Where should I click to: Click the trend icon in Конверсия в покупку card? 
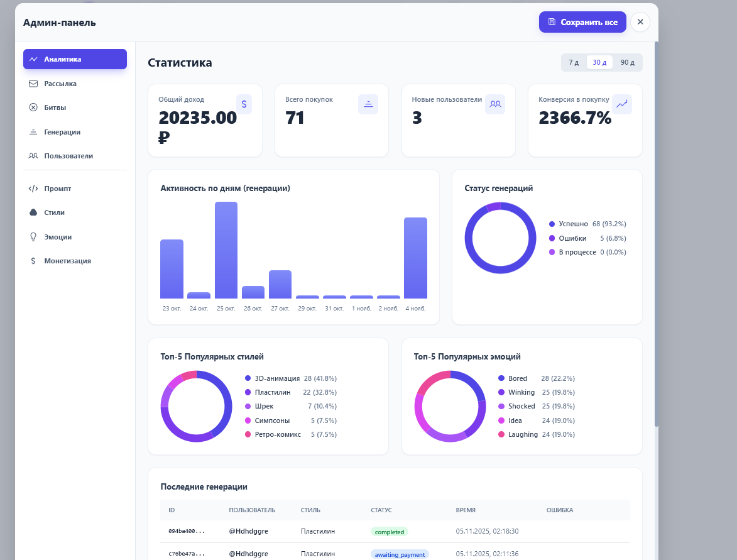pos(622,104)
